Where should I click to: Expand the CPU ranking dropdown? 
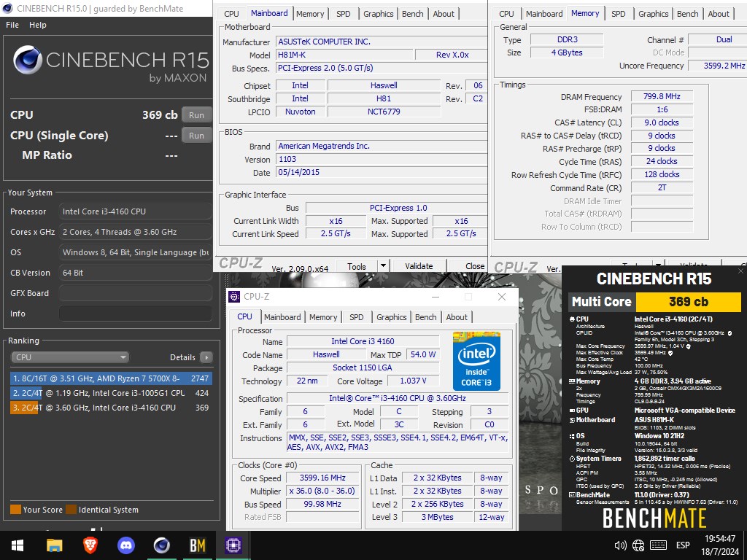coord(70,357)
